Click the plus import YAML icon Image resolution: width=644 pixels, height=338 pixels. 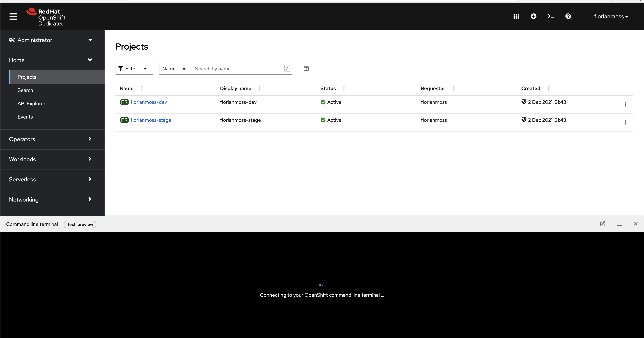tap(533, 16)
